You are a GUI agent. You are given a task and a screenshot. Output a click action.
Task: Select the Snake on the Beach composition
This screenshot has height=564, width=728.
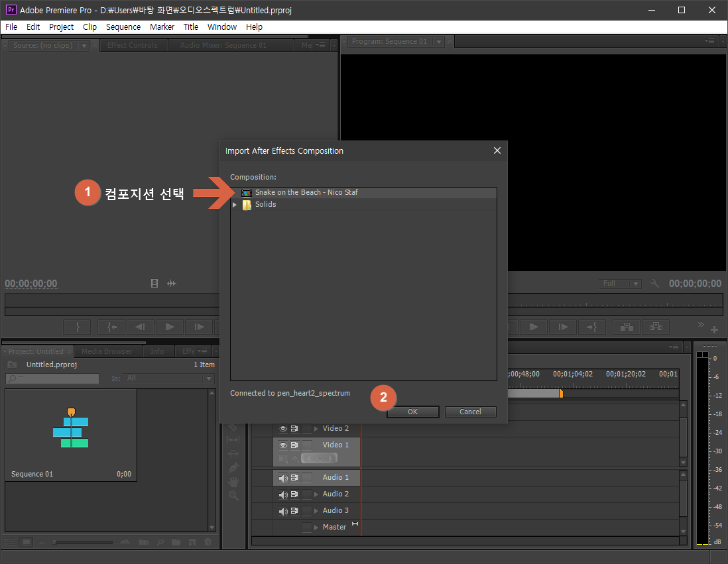[363, 192]
